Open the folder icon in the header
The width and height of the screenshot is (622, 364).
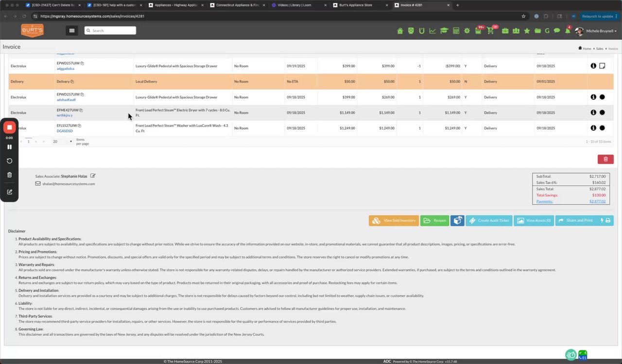point(537,31)
